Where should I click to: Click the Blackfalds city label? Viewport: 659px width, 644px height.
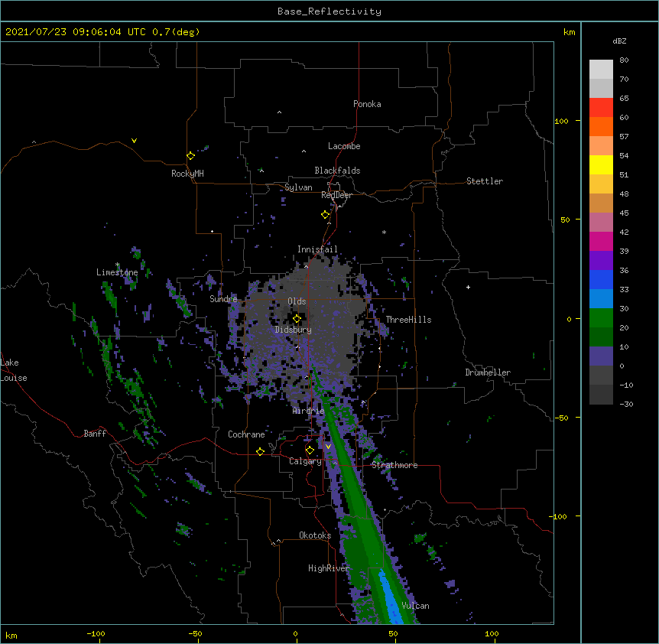[x=337, y=171]
